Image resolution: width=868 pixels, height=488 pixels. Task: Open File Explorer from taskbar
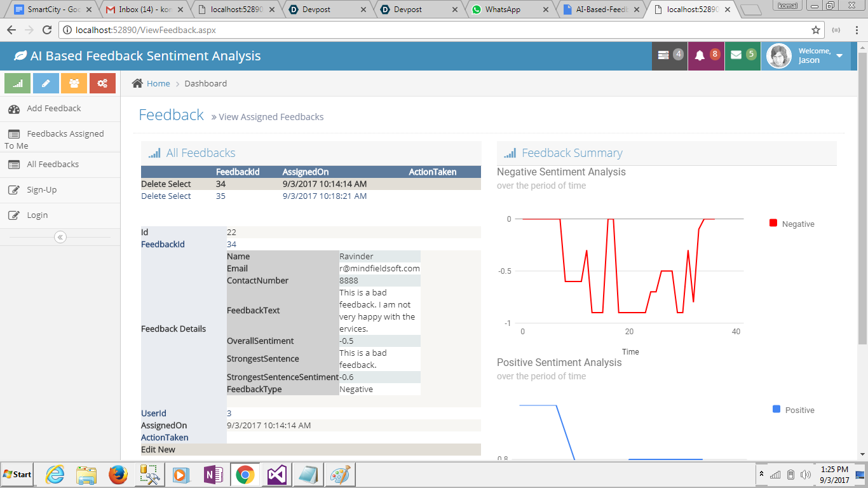click(86, 475)
